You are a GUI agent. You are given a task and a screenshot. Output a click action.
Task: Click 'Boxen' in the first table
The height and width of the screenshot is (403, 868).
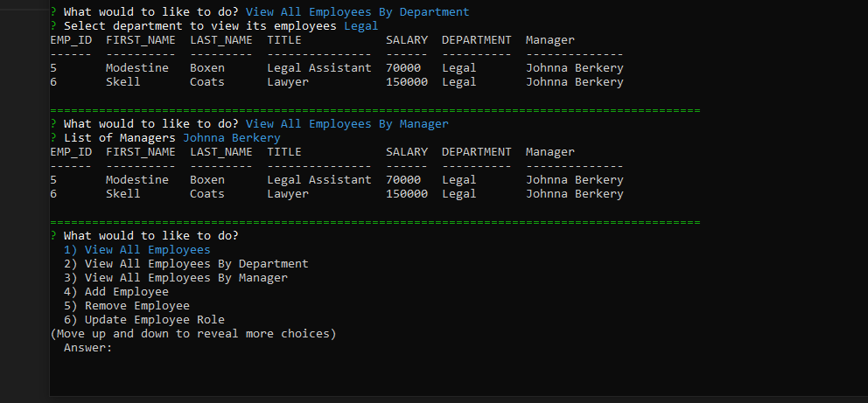207,68
